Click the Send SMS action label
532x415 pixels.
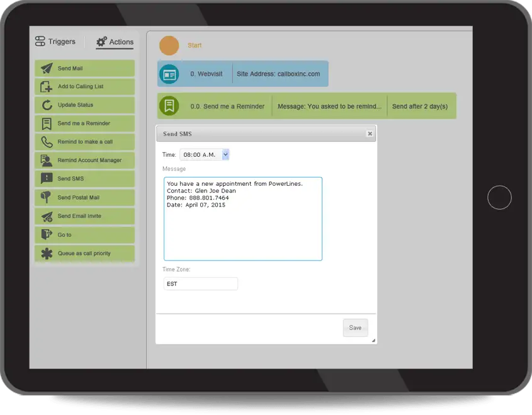(x=71, y=178)
